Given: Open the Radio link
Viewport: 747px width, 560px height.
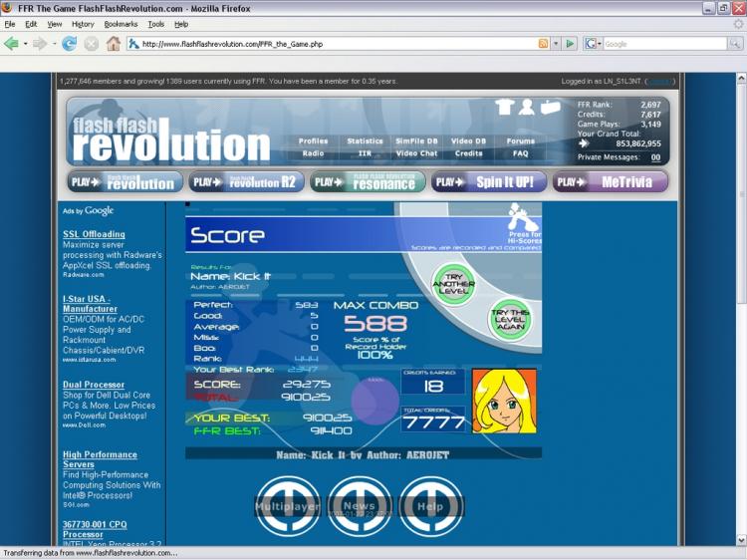Looking at the screenshot, I should 313,153.
